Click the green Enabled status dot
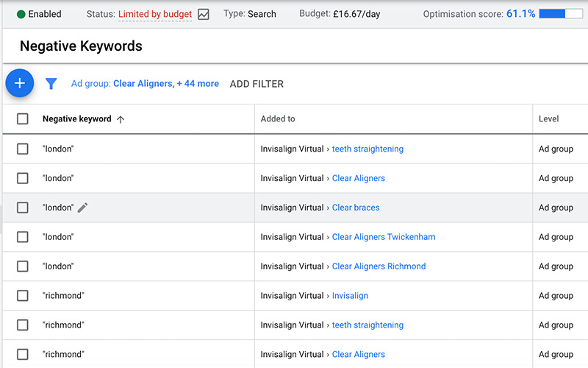 [21, 14]
